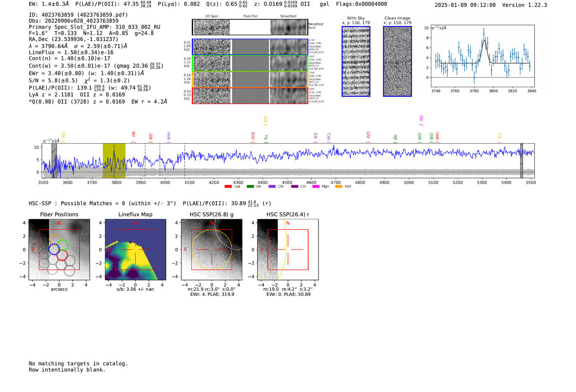This screenshot has height=392, width=576.
Task: Open the Clean Image thumbnail
Action: [x=397, y=62]
